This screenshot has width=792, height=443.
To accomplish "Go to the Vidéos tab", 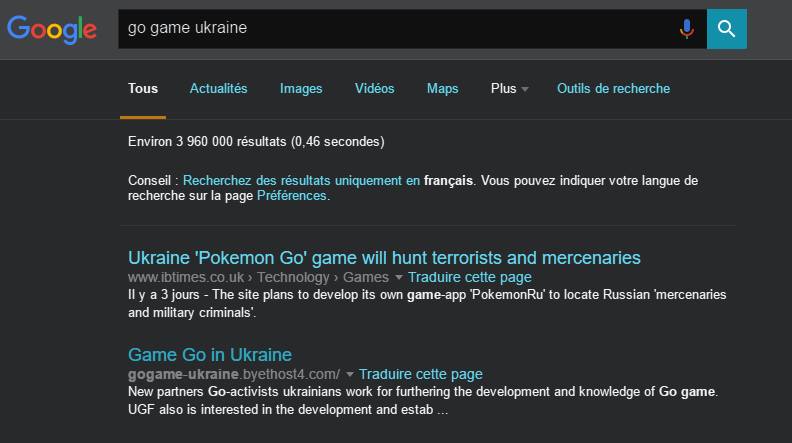I will tap(374, 89).
